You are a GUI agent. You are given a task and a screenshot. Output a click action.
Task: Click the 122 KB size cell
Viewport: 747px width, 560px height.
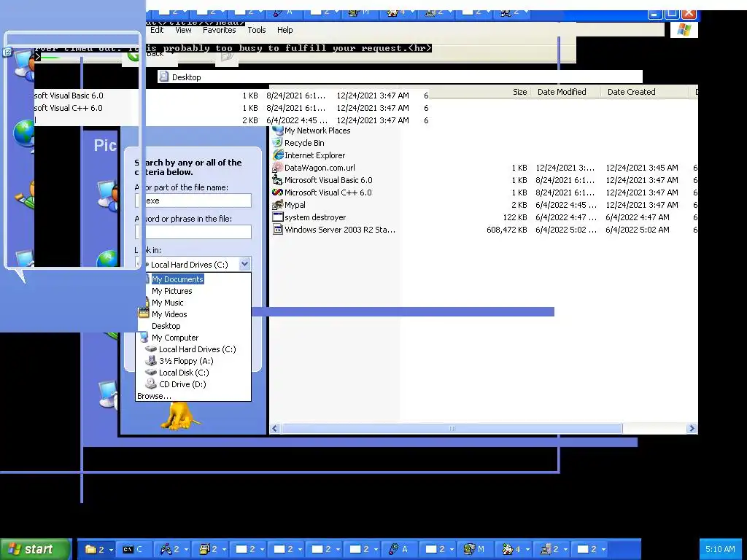[x=515, y=217]
